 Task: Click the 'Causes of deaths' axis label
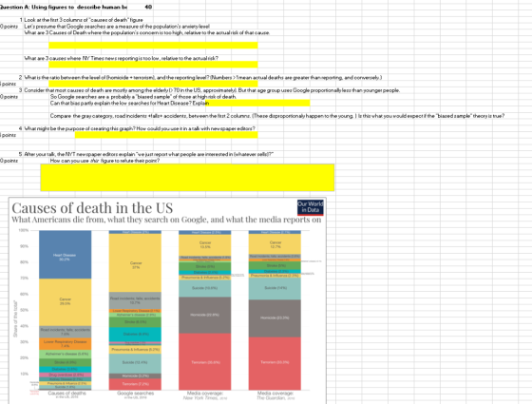coord(66,394)
